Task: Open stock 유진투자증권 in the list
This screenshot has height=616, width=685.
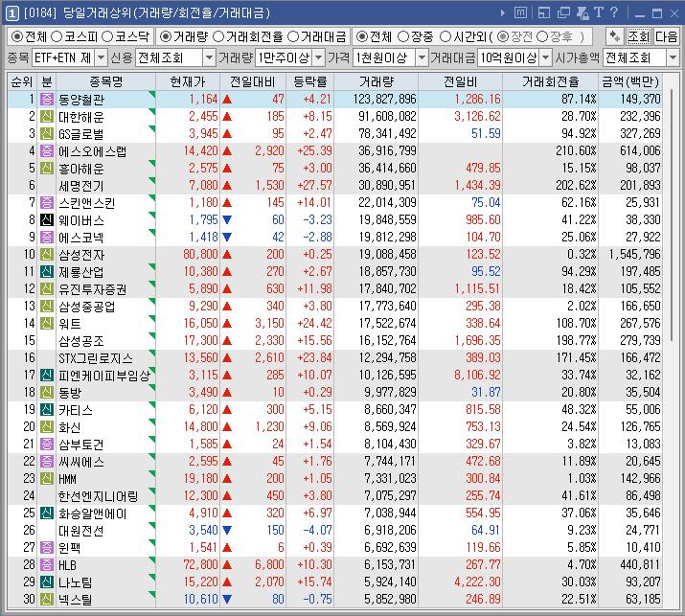Action: point(93,288)
